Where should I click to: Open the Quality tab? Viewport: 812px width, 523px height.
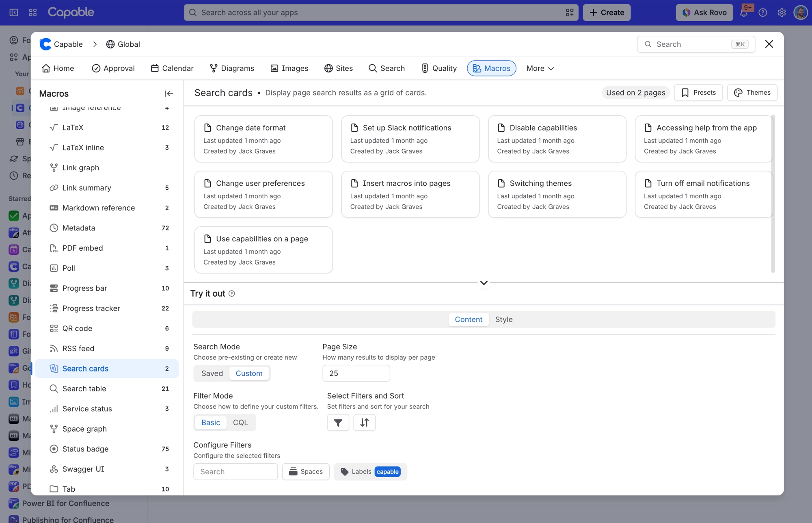click(439, 68)
